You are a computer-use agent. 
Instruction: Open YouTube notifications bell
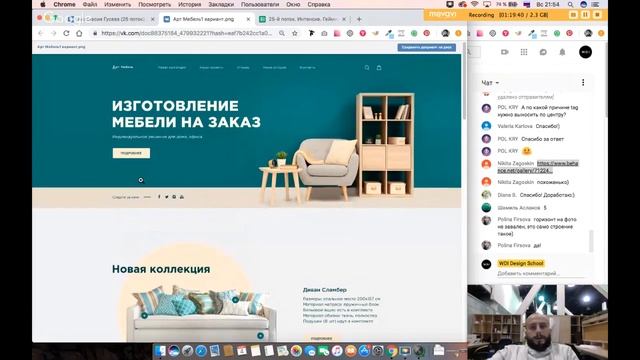tap(562, 52)
